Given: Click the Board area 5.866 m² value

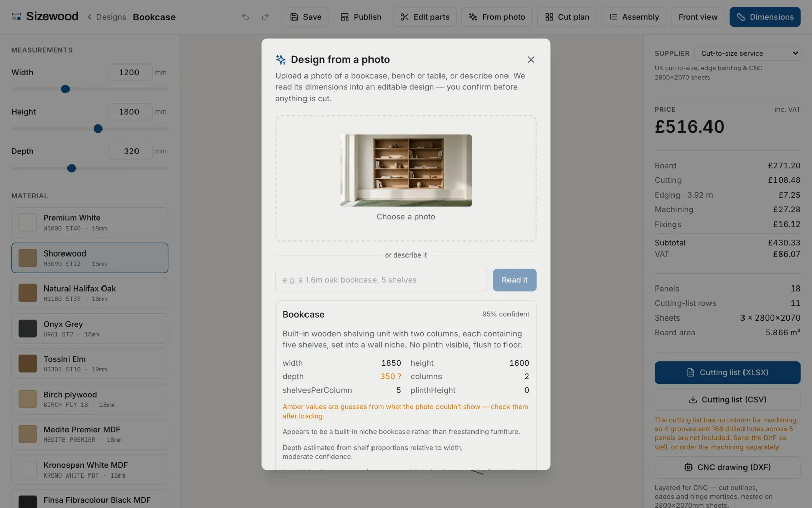Looking at the screenshot, I should (x=783, y=333).
